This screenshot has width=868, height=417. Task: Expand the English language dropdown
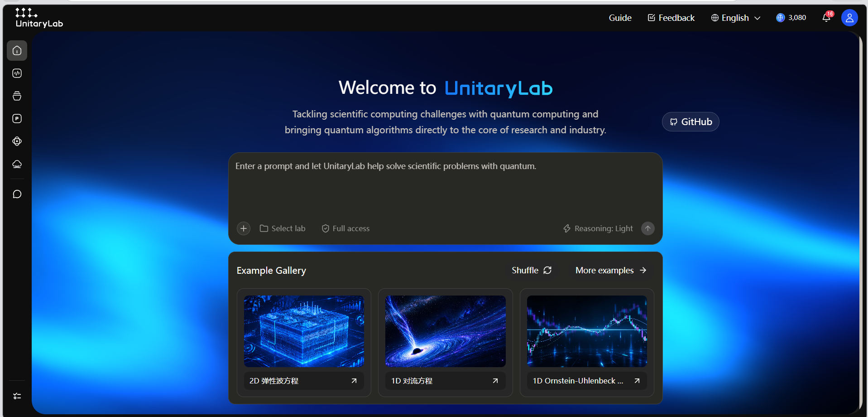736,18
